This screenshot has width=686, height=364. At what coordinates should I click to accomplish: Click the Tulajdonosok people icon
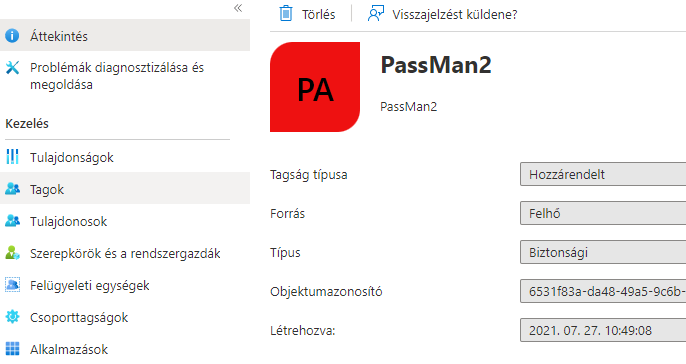tap(12, 220)
